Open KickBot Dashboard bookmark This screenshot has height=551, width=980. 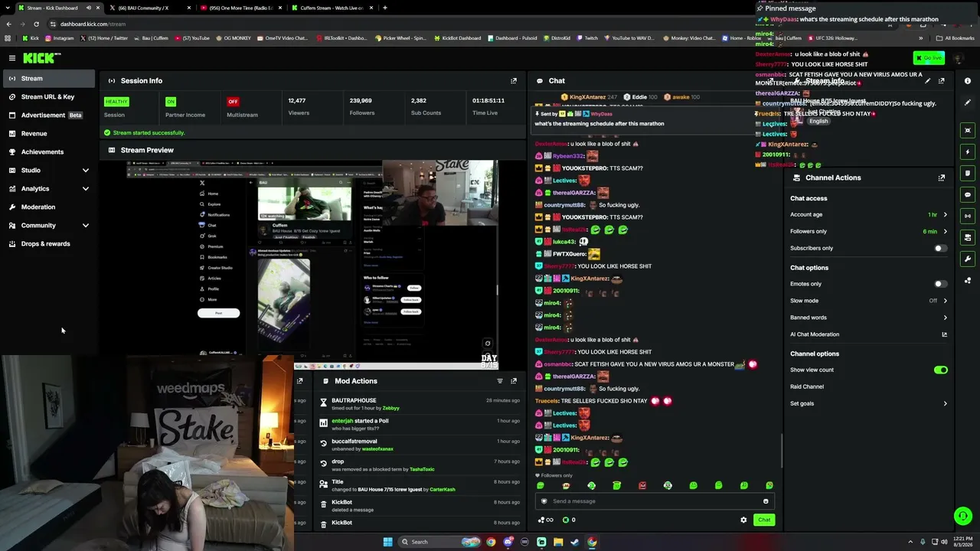click(457, 37)
